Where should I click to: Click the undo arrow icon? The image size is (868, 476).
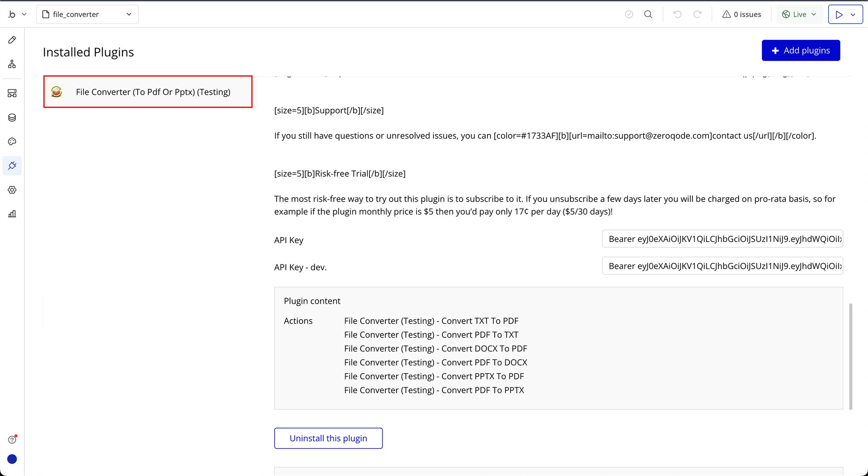[677, 14]
